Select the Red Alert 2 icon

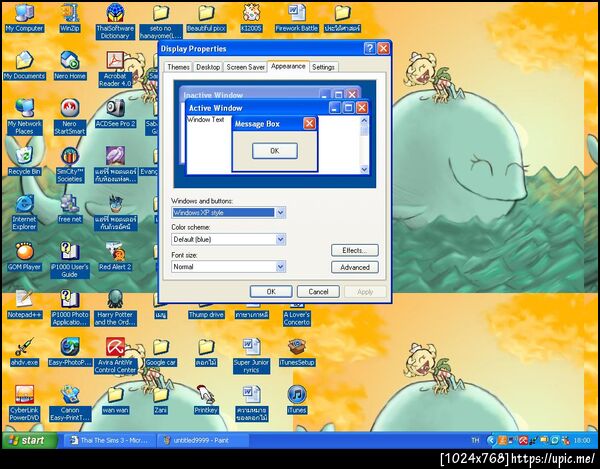[x=115, y=257]
